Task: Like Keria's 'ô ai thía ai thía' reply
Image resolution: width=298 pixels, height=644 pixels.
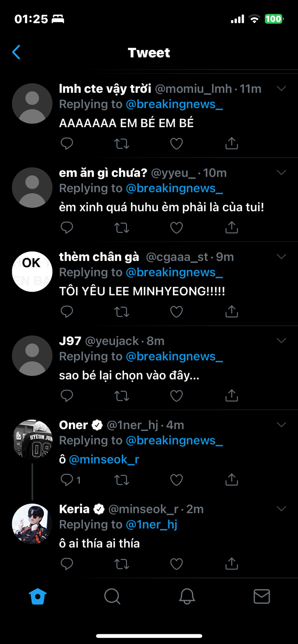Action: tap(176, 564)
